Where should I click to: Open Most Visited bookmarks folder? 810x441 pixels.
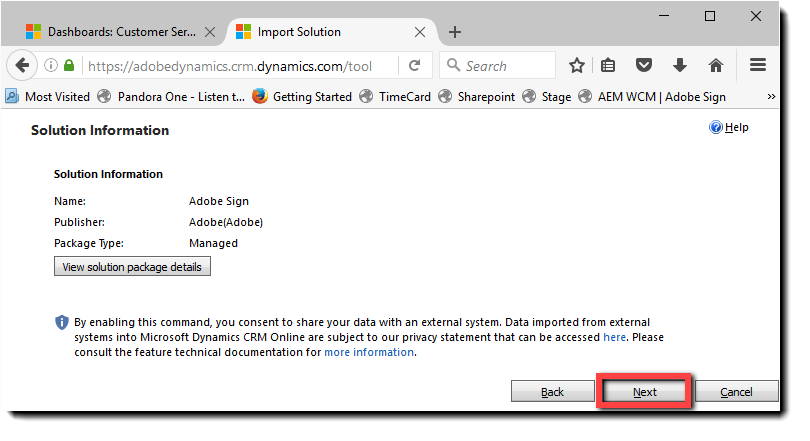click(x=48, y=97)
